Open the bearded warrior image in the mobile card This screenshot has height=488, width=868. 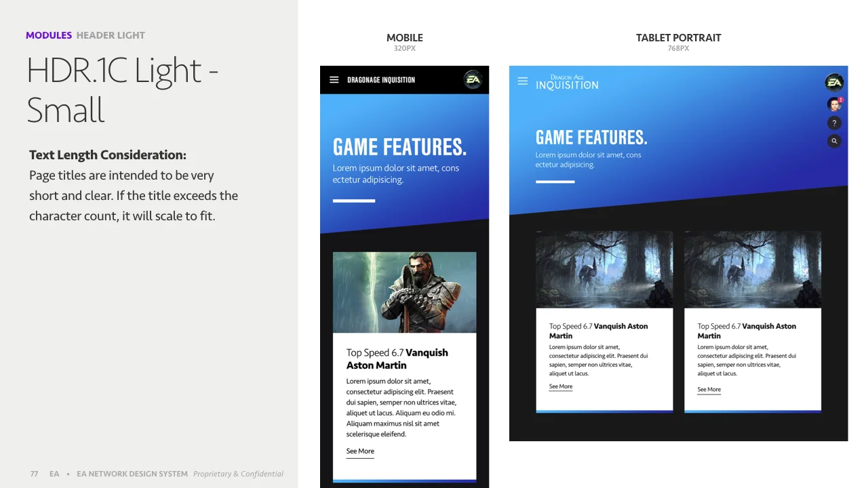[404, 293]
